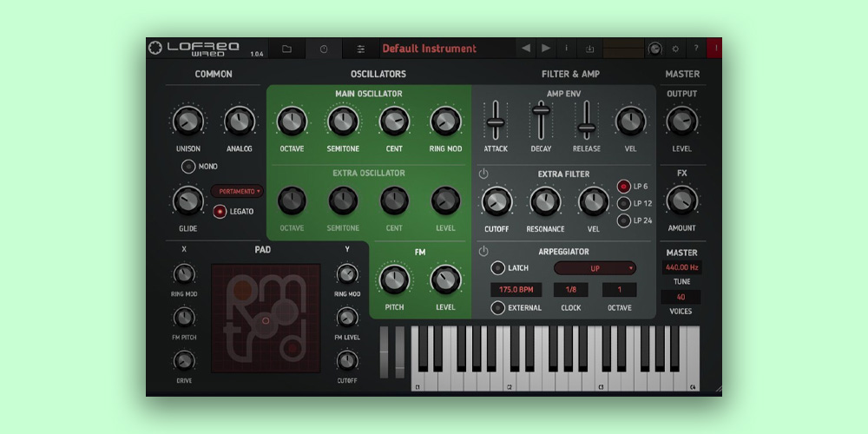Open the preset folder browser icon
868x434 pixels.
286,49
